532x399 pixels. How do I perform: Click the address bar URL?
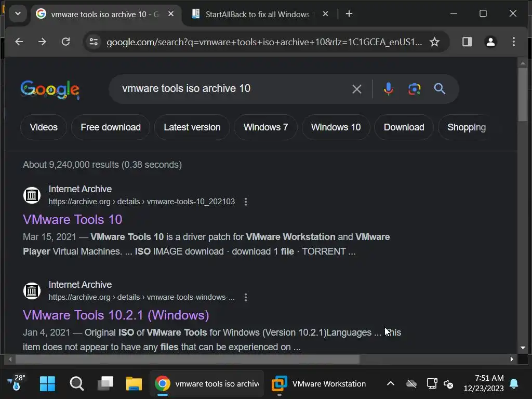point(264,42)
